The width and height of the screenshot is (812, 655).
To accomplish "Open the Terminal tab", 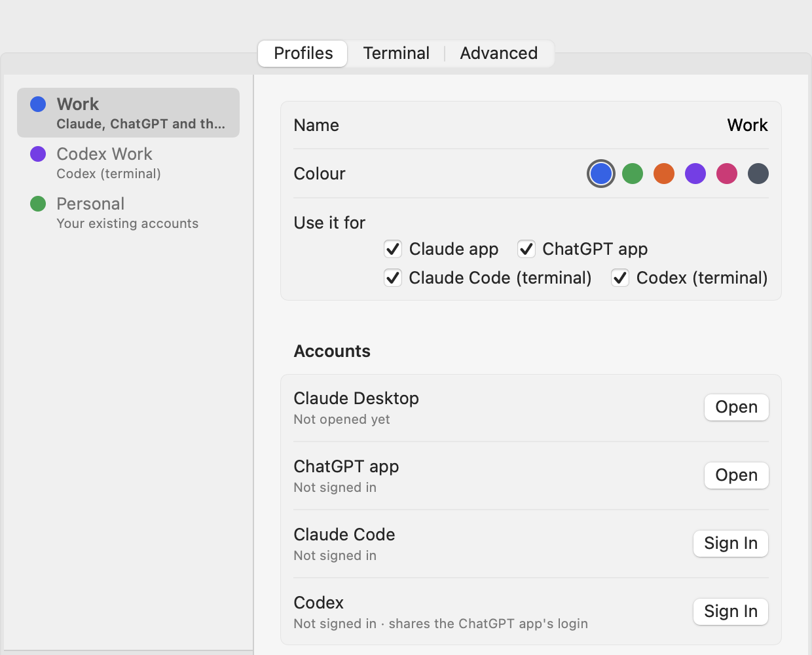I will pyautogui.click(x=396, y=53).
